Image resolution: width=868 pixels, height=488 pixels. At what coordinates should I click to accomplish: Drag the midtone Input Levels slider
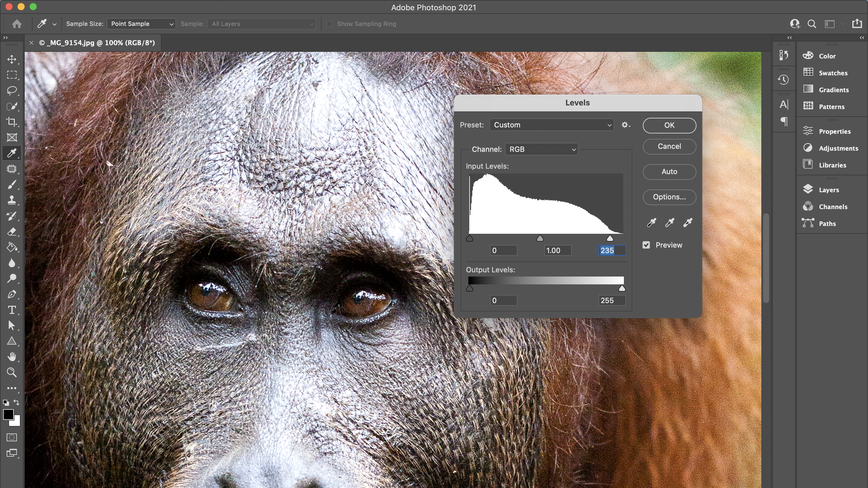click(x=539, y=238)
